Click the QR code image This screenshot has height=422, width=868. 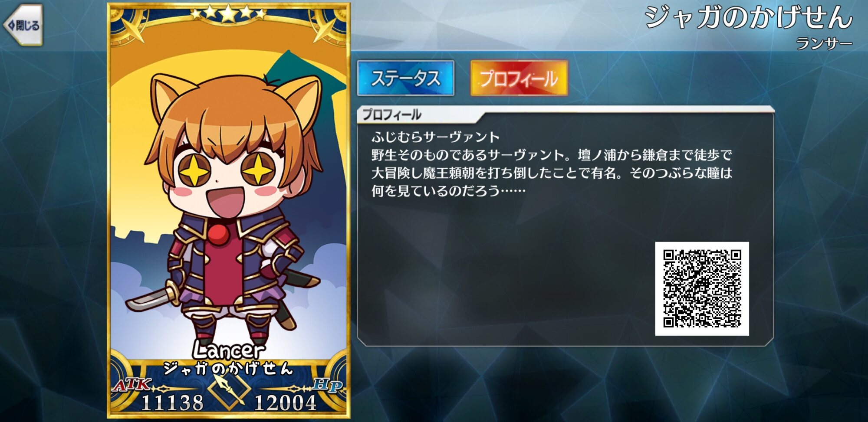pos(702,288)
